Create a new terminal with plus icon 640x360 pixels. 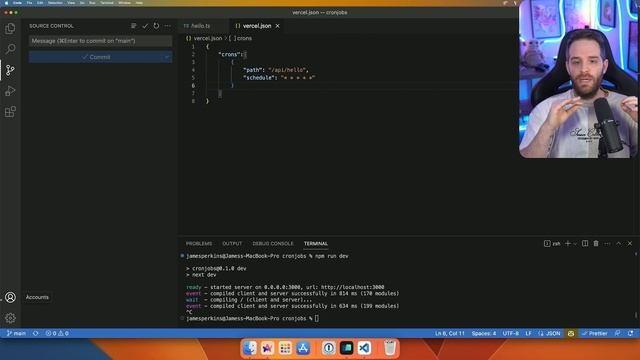[x=567, y=243]
